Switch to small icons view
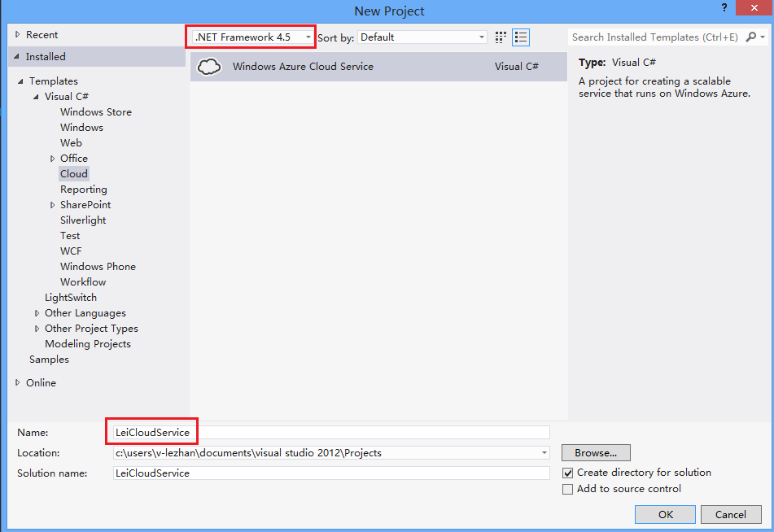 coord(501,37)
